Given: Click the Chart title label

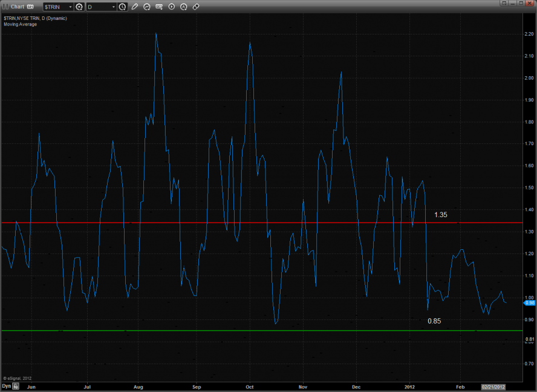Looking at the screenshot, I should point(17,7).
